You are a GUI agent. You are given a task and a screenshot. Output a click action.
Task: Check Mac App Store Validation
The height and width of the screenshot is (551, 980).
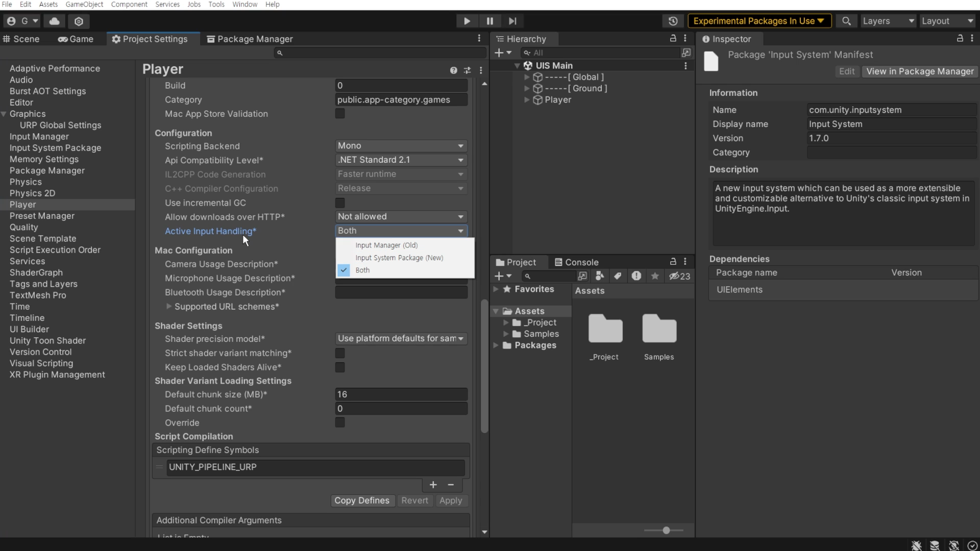pos(340,113)
